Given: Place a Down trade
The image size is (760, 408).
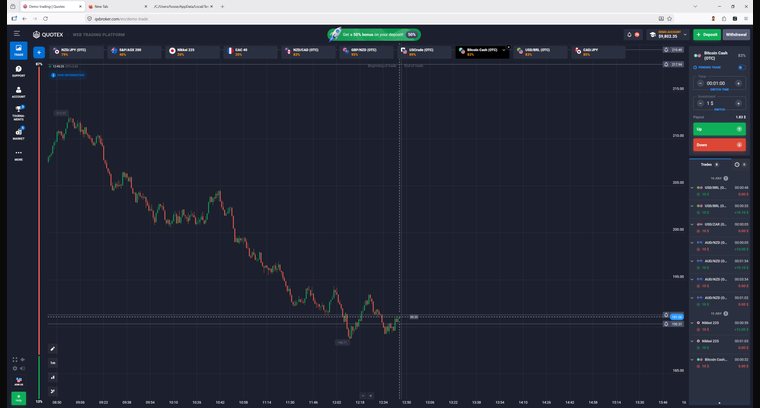Looking at the screenshot, I should [x=719, y=145].
